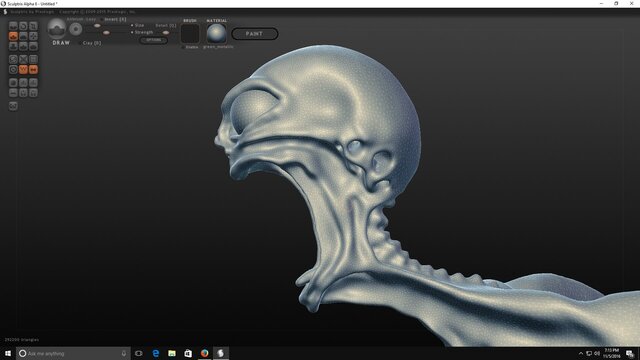
Task: Select the highlighted Draw tool icon
Action: [x=13, y=36]
